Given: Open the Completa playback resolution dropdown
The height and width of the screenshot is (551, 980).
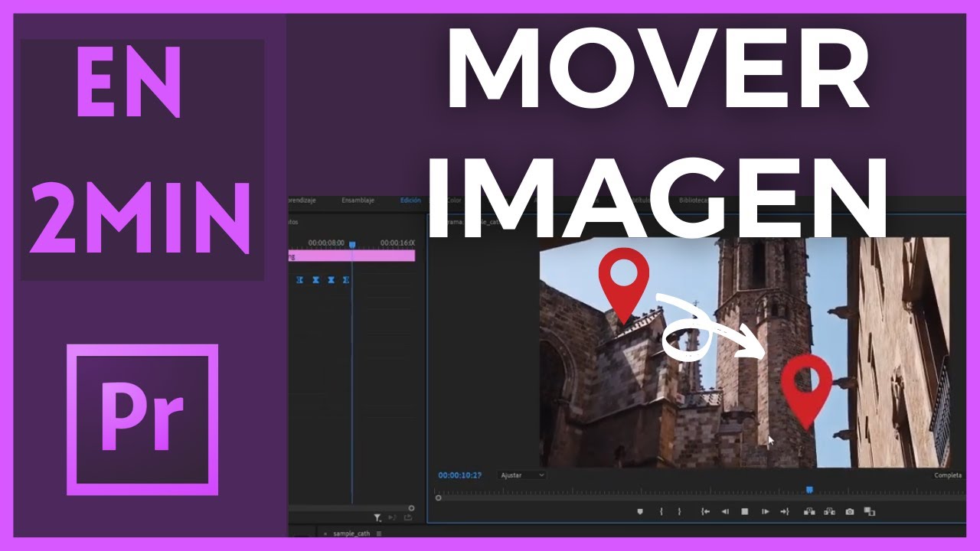Looking at the screenshot, I should pyautogui.click(x=948, y=475).
